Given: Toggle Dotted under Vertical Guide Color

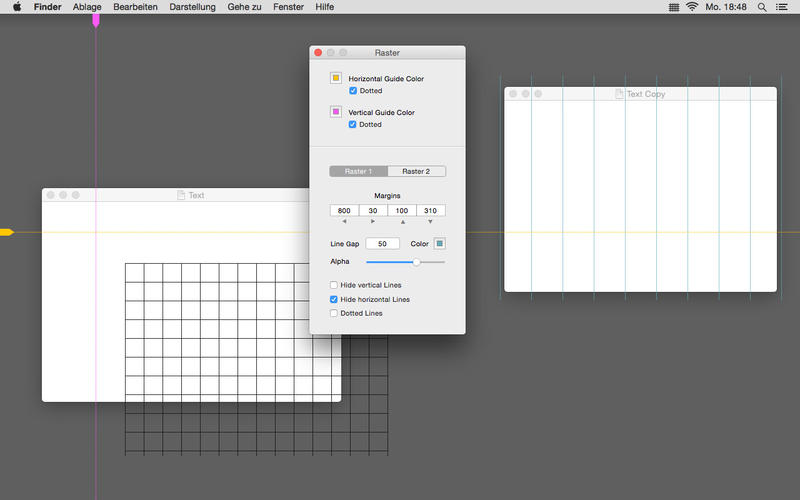Looking at the screenshot, I should coord(352,124).
